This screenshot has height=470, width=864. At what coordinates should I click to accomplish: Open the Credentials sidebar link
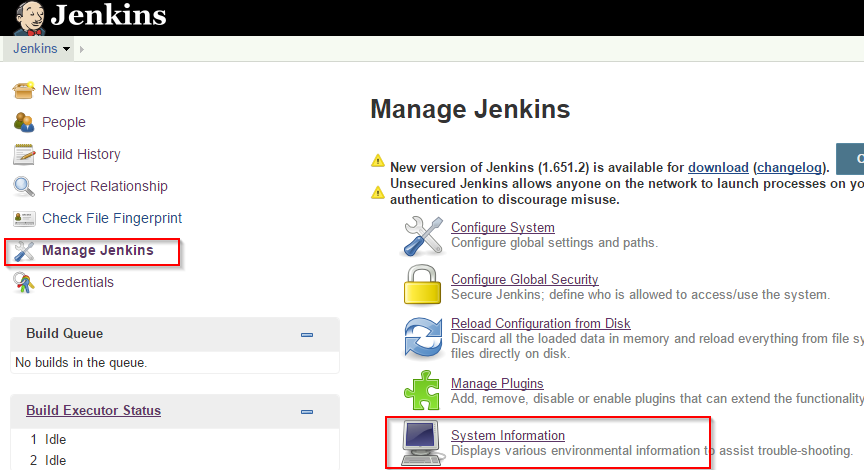(78, 282)
